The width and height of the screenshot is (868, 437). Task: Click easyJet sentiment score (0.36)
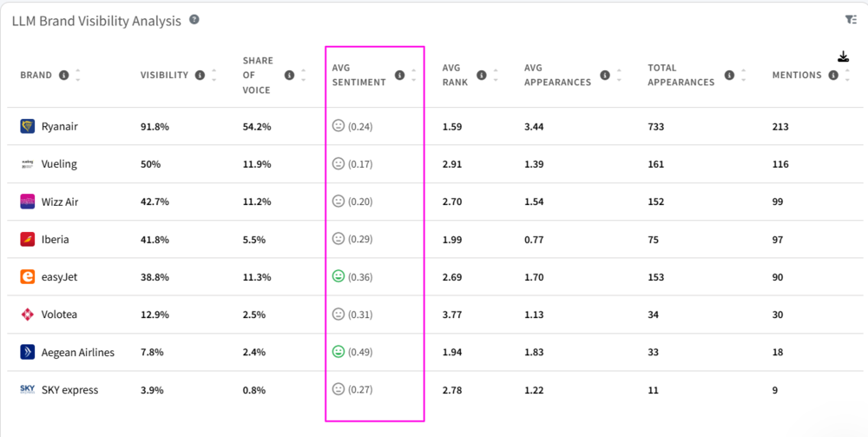[360, 277]
